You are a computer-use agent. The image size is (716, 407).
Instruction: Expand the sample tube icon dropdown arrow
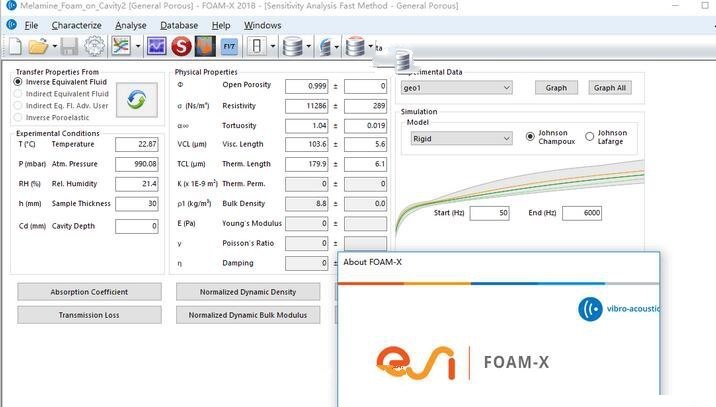click(x=273, y=47)
